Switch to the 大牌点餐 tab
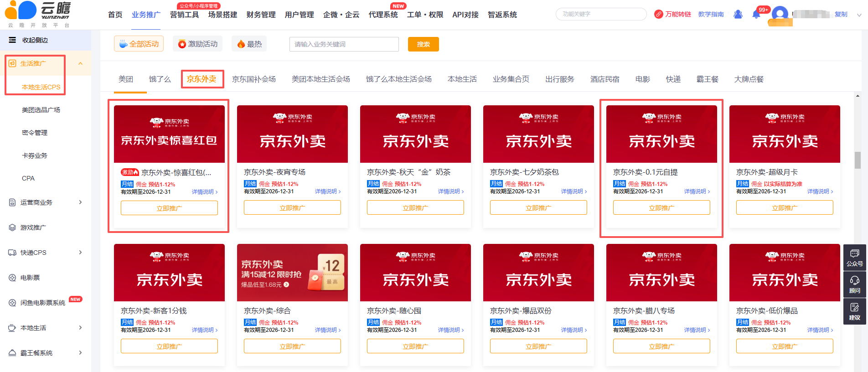The width and height of the screenshot is (868, 372). tap(749, 79)
